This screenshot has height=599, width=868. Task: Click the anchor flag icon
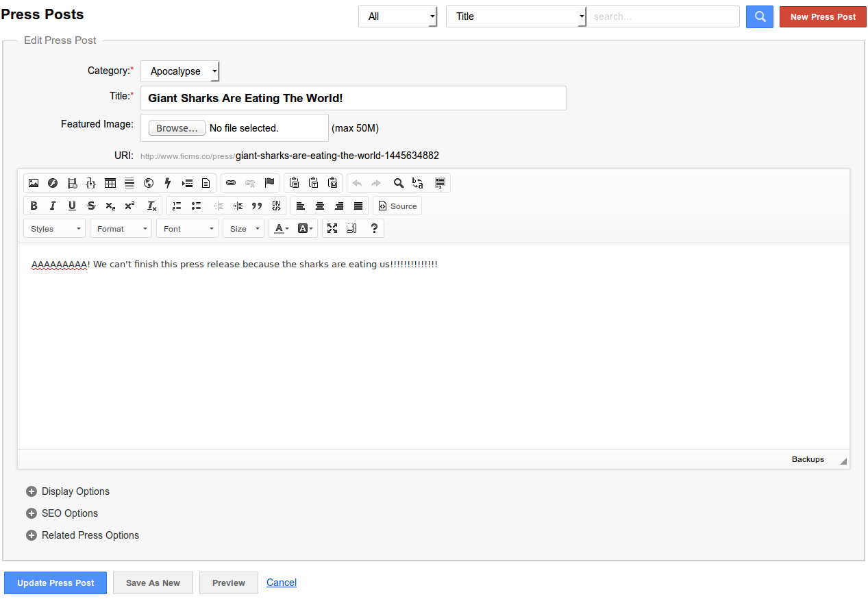point(269,183)
